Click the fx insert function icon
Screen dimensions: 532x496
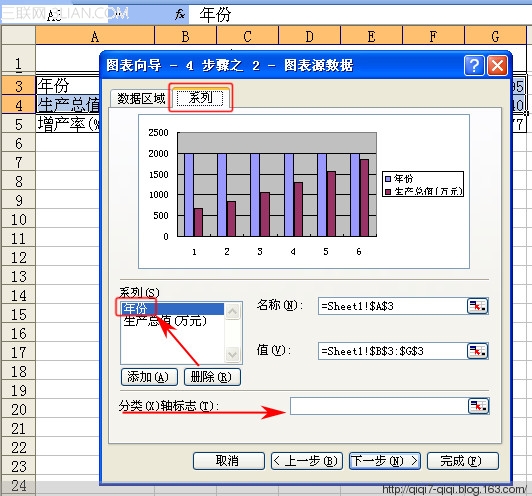179,14
